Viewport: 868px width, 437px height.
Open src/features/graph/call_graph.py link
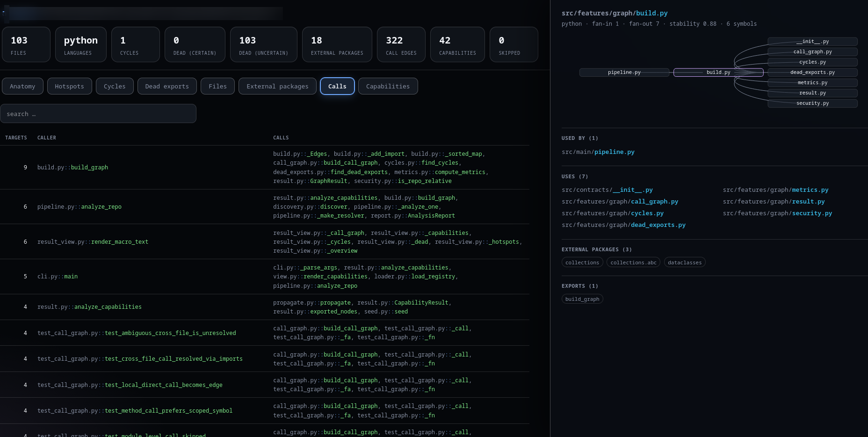620,202
